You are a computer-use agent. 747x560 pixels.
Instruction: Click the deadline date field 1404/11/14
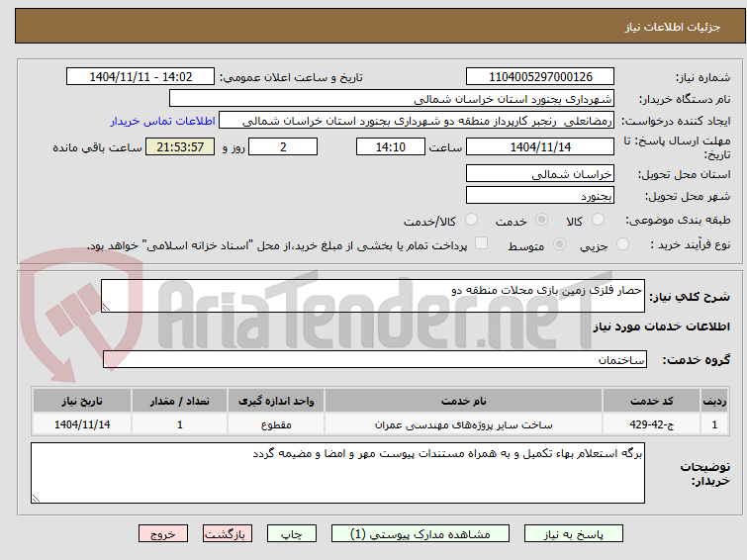point(540,146)
